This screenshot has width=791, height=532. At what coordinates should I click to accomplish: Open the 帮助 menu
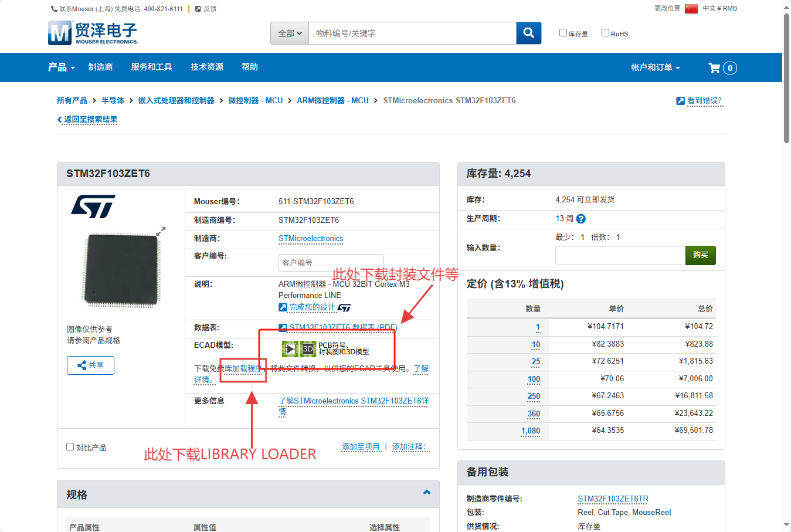[x=250, y=67]
